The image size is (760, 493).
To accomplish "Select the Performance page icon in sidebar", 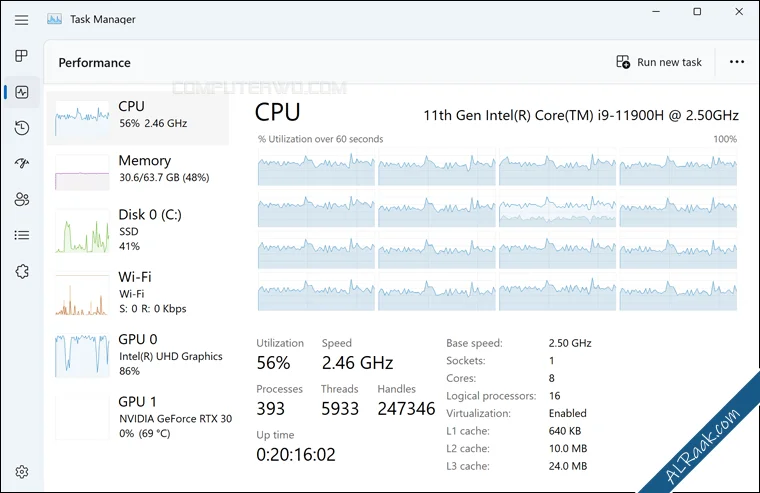I will coord(22,92).
